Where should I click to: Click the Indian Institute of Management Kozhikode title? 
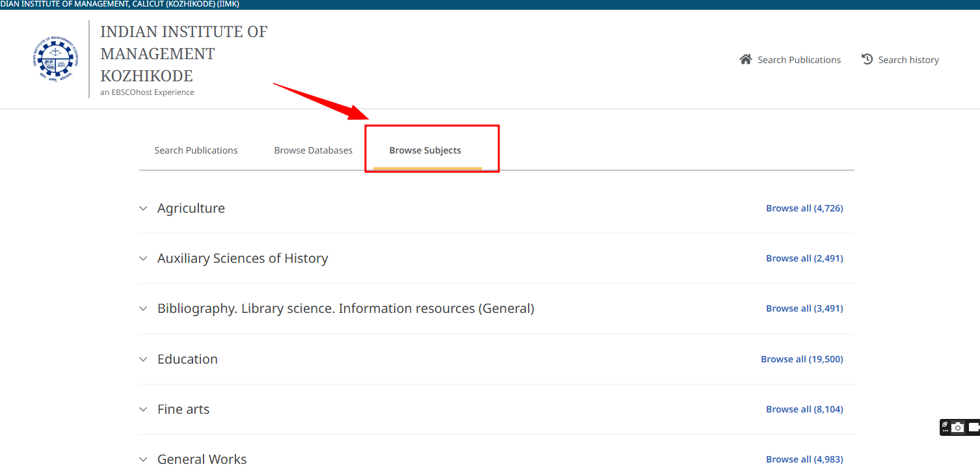click(x=183, y=53)
